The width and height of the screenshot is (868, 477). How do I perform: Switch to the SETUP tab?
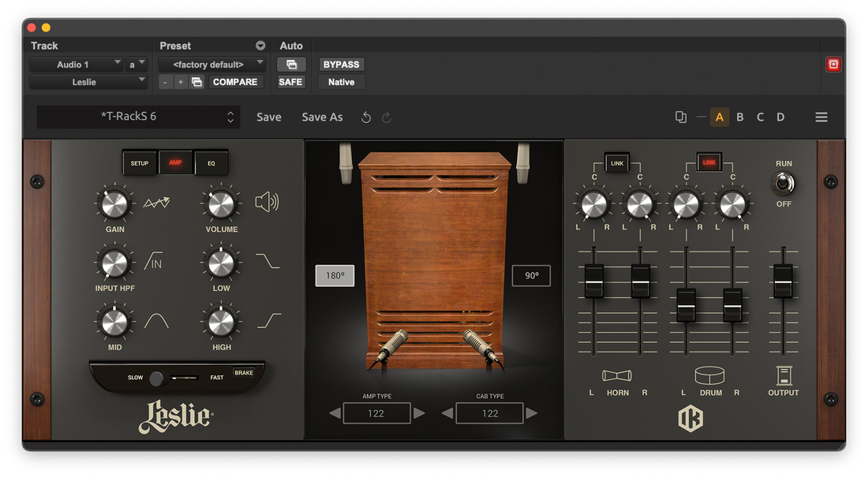coord(140,163)
